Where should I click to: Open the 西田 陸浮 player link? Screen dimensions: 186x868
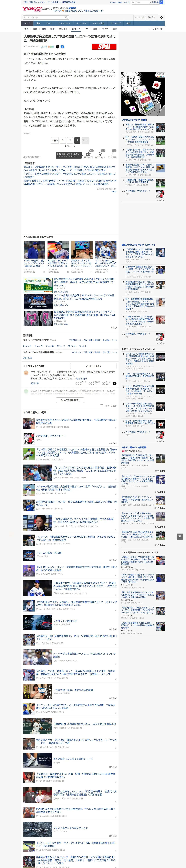tap(28, 358)
